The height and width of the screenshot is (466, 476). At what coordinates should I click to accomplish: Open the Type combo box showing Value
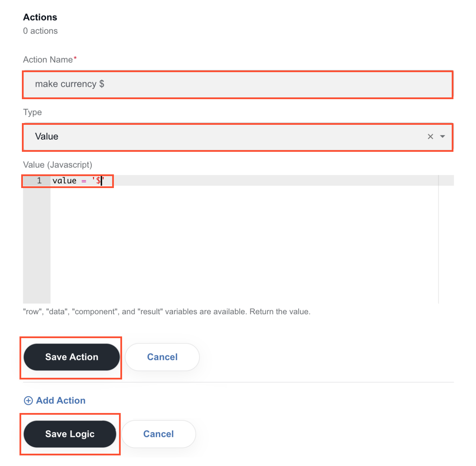238,137
